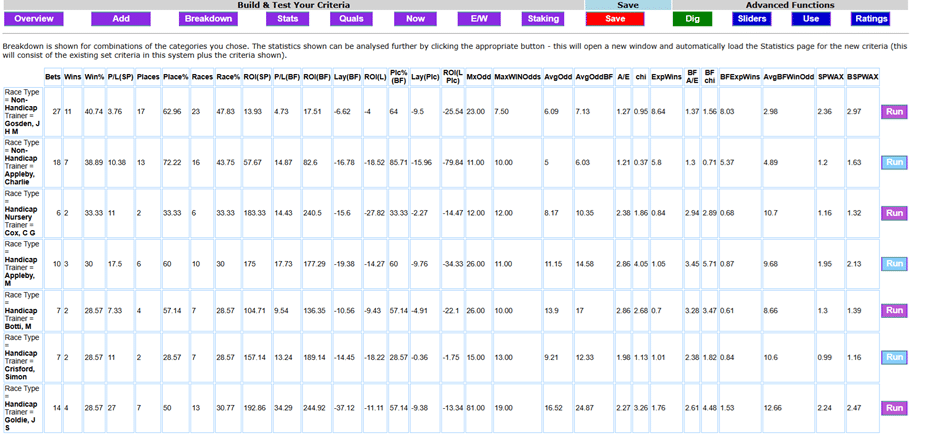Image resolution: width=940 pixels, height=434 pixels.
Task: Open the E/W section
Action: coord(478,19)
